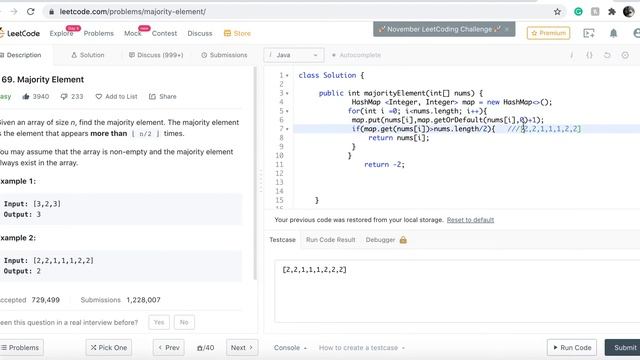Open Problems in the navigation bar
This screenshot has height=360, width=640.
(x=99, y=33)
